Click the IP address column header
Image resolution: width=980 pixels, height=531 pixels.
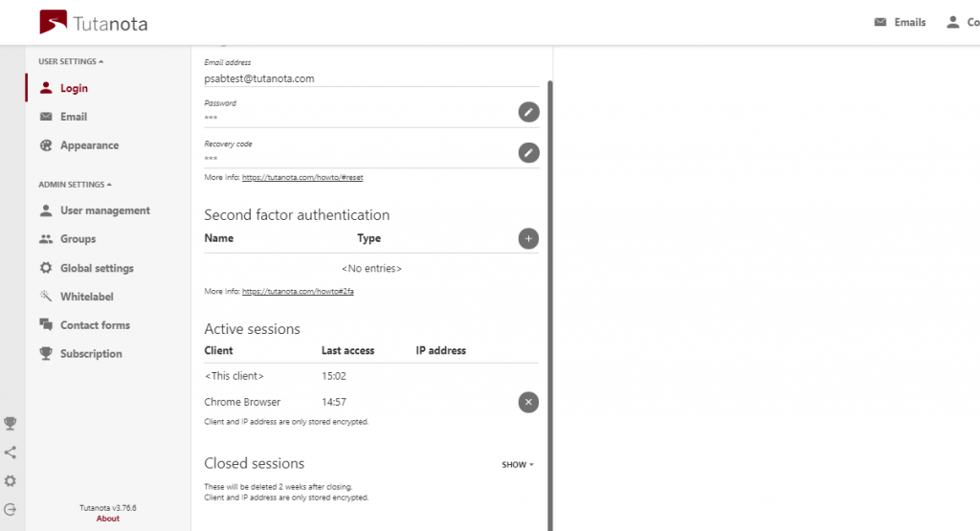pyautogui.click(x=440, y=350)
